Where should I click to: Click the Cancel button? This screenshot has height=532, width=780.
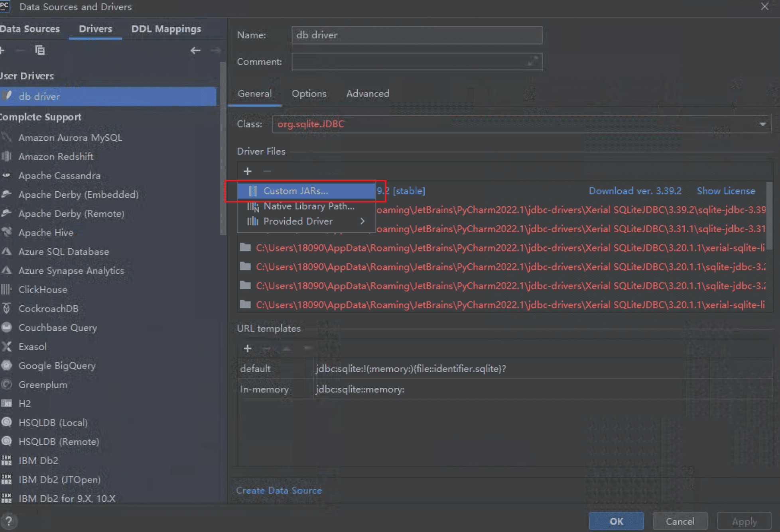pos(680,521)
